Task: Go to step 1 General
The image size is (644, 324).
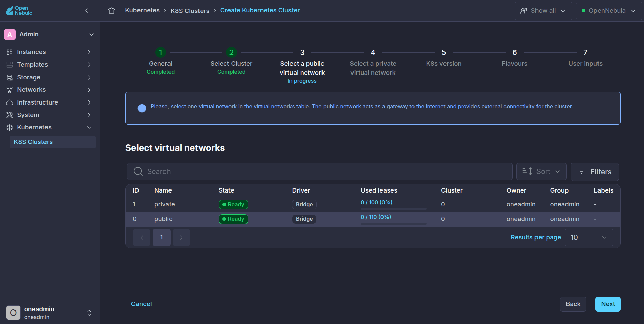Action: (x=161, y=61)
